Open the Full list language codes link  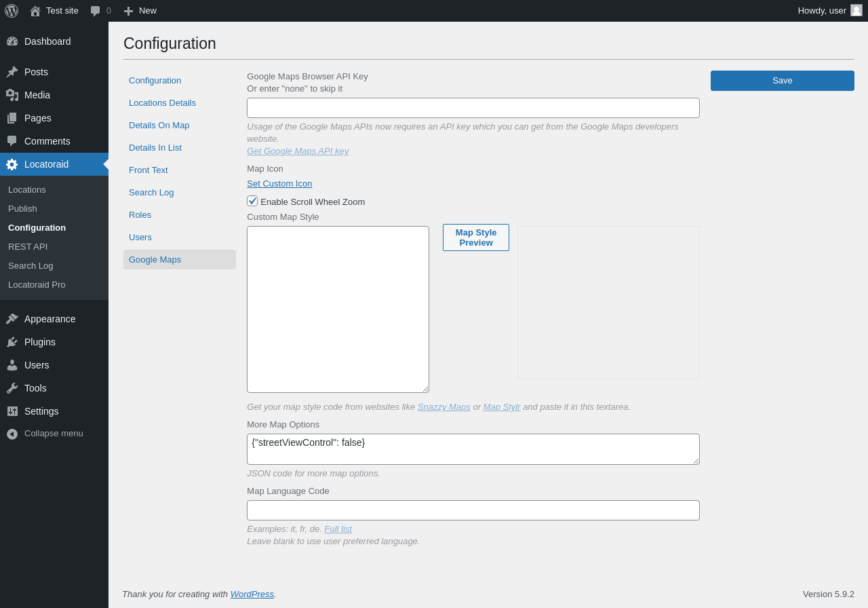[338, 529]
